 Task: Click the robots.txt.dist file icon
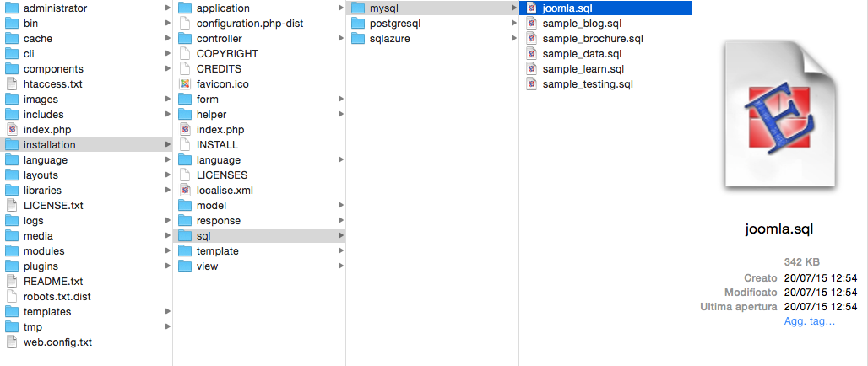pyautogui.click(x=12, y=296)
